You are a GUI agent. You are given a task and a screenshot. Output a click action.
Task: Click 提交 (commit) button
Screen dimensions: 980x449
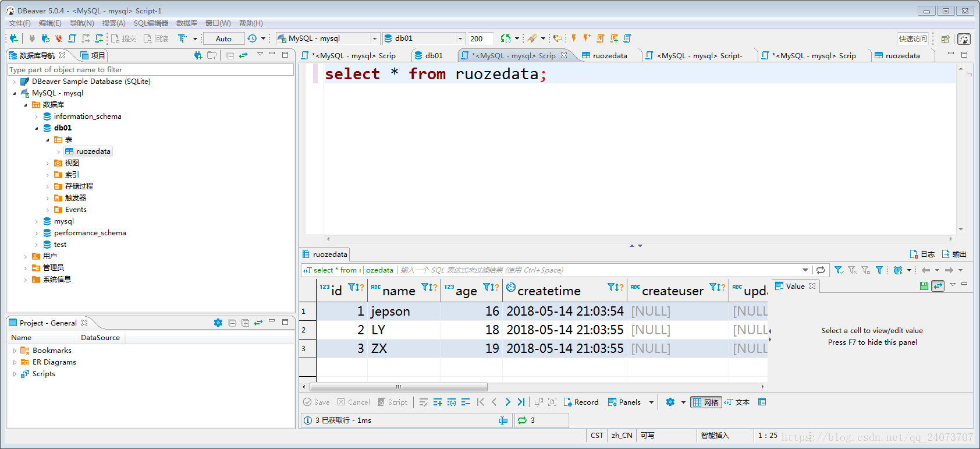[124, 38]
